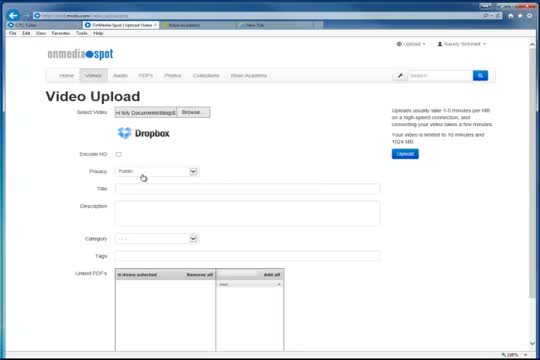This screenshot has width=540, height=360.
Task: Go to Photos in the site navigation
Action: (x=173, y=75)
